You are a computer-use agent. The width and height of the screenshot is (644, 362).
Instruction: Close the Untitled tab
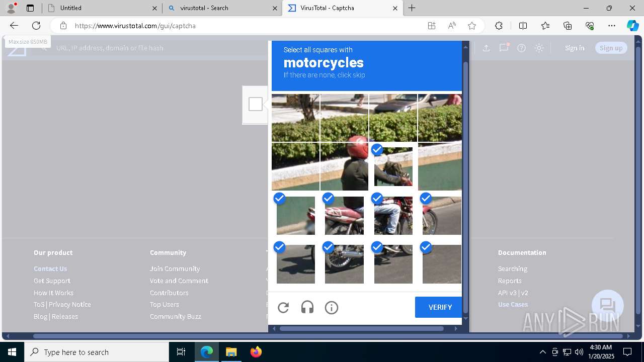(x=154, y=8)
